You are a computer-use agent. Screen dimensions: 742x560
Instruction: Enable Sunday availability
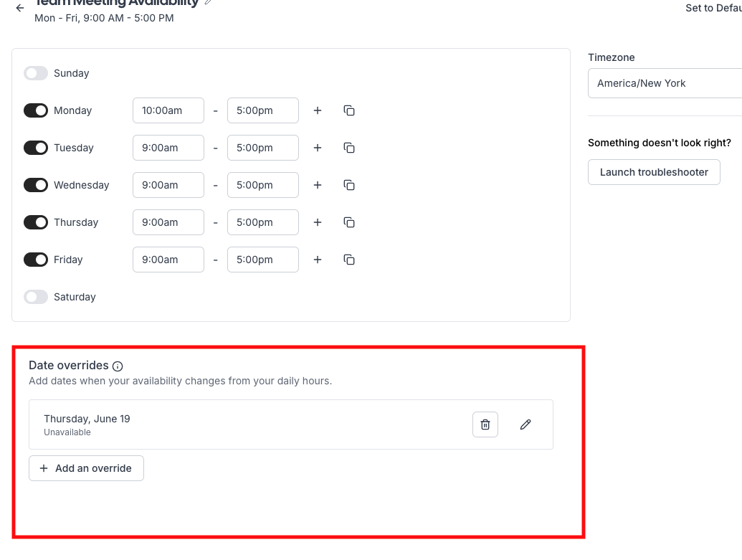click(36, 73)
